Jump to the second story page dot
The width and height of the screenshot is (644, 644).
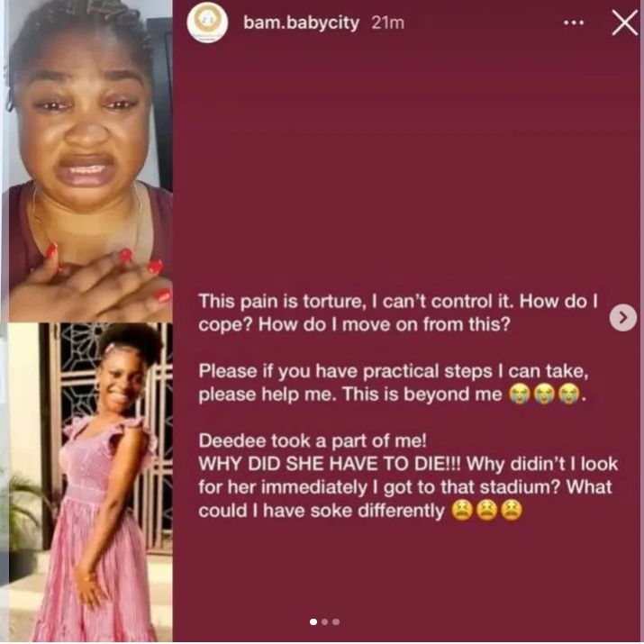point(325,621)
